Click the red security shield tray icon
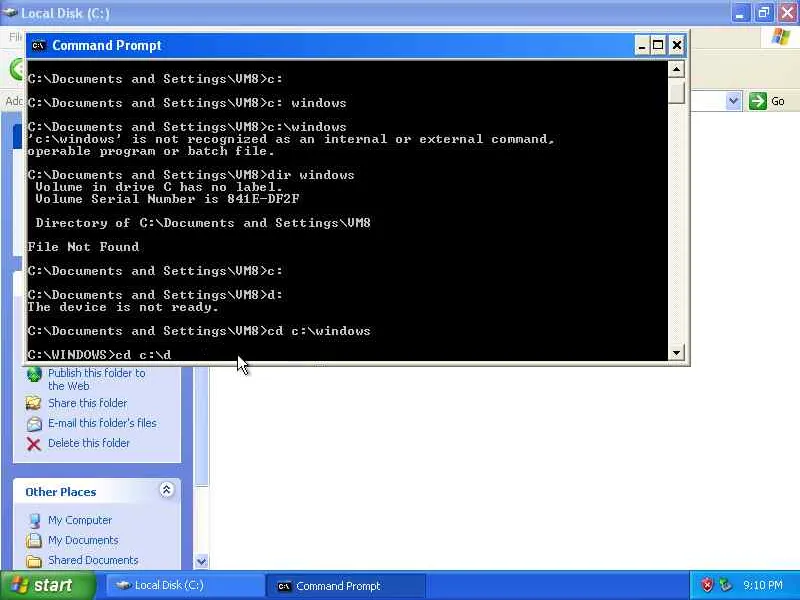This screenshot has height=600, width=800. coord(707,585)
